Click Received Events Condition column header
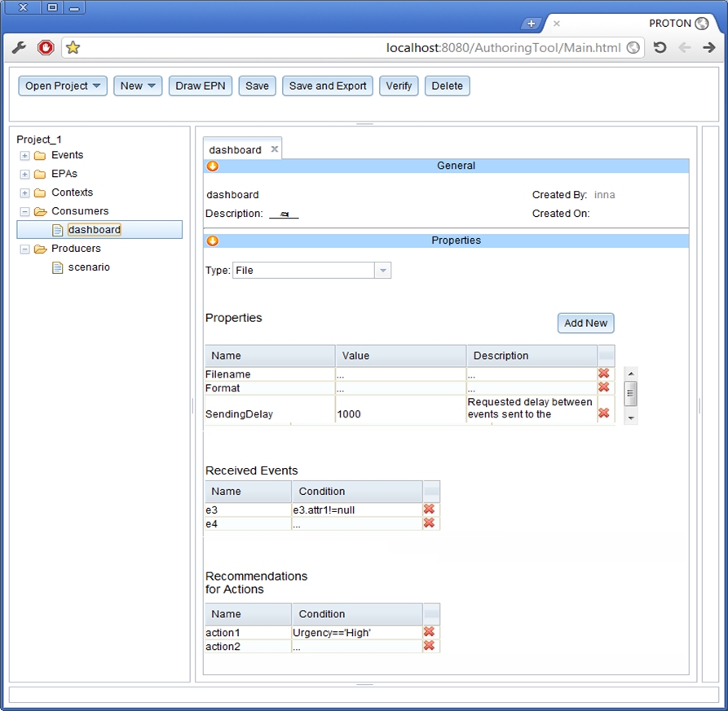728x711 pixels. pyautogui.click(x=358, y=492)
